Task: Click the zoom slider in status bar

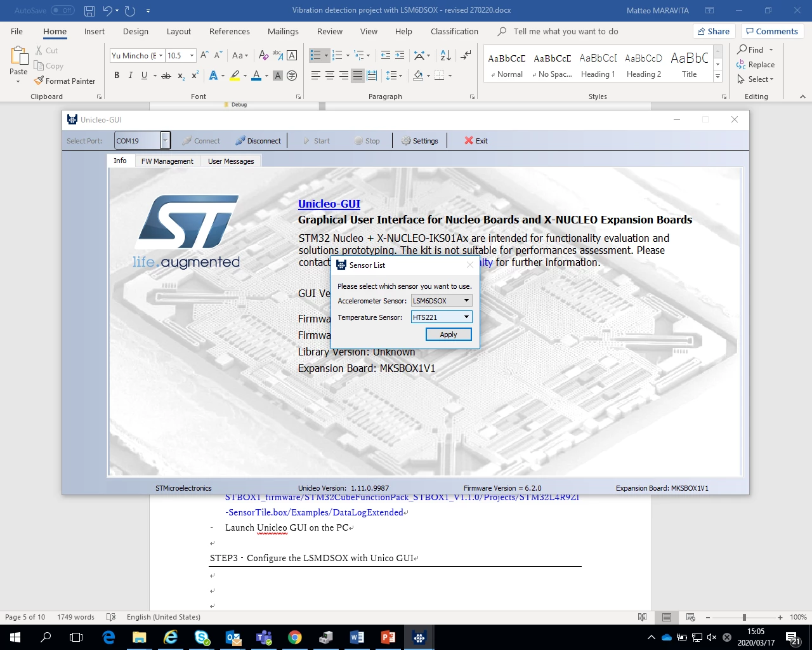Action: coord(744,617)
